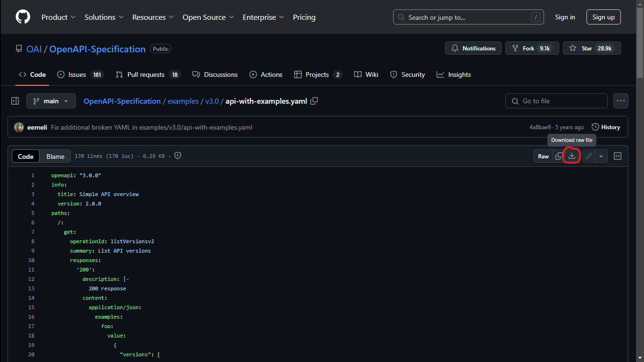Open the OpenAPI-Specification repository link
644x362 pixels.
(x=97, y=49)
